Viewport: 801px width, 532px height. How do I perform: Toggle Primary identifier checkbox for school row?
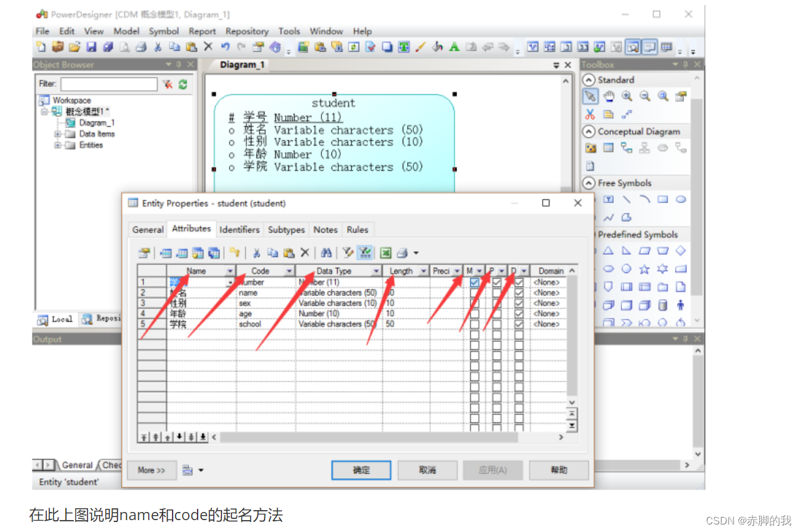tap(497, 324)
